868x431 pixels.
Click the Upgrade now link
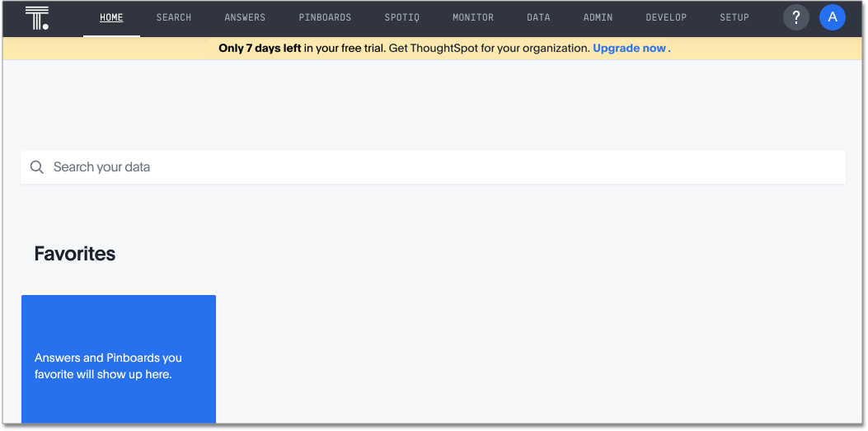click(630, 49)
